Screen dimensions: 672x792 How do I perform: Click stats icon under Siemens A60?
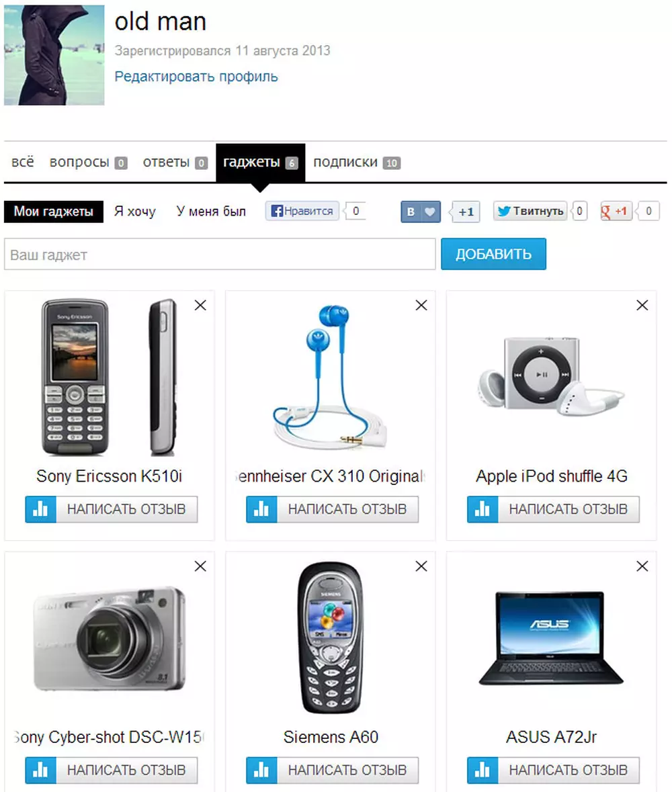261,770
